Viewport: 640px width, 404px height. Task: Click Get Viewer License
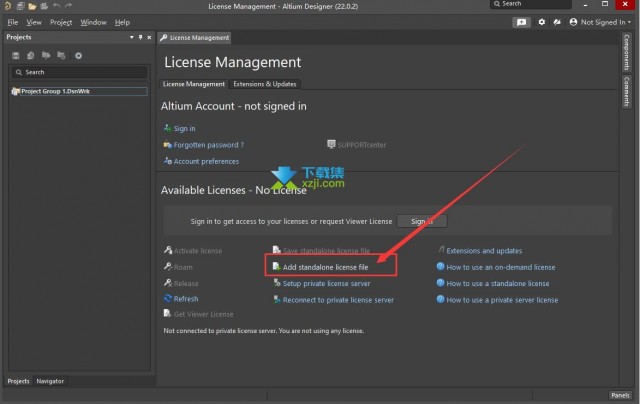point(203,314)
